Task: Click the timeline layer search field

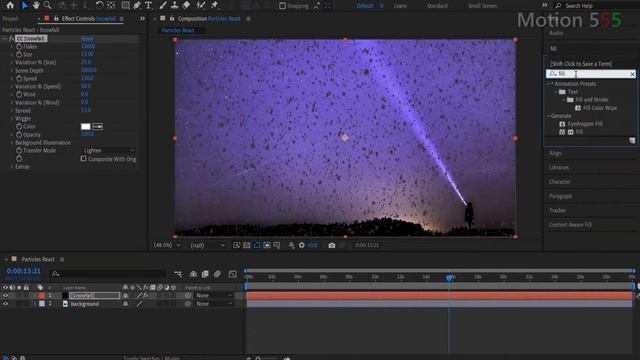Action: coord(108,274)
